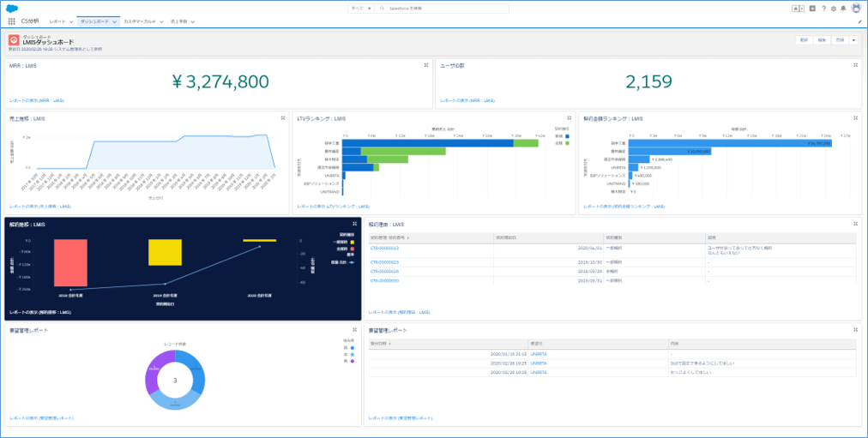The height and width of the screenshot is (438, 868).
Task: Open contract link CTR-00000013
Action: 384,248
